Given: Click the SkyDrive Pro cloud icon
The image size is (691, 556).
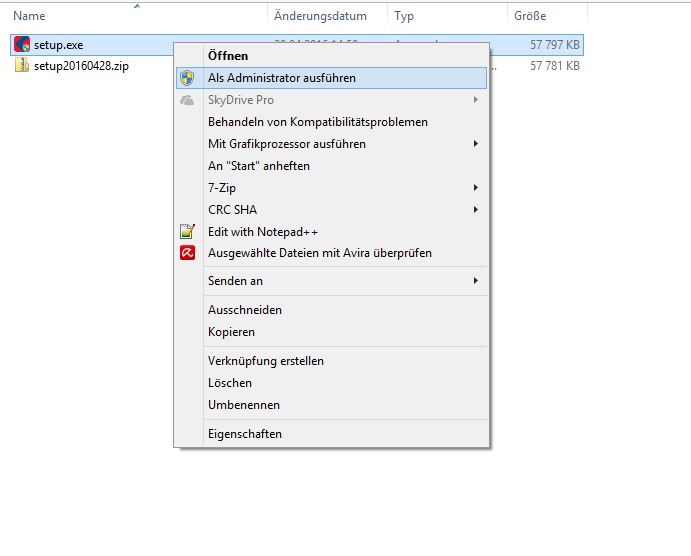Looking at the screenshot, I should coord(186,100).
